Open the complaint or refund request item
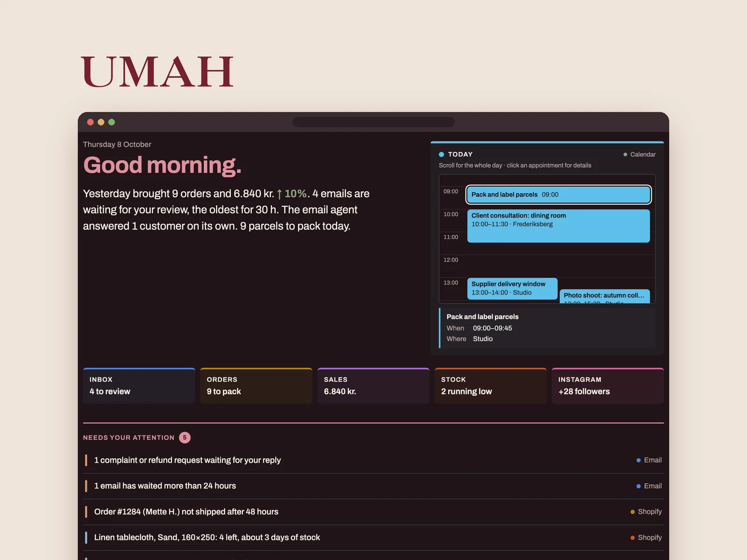 point(373,460)
